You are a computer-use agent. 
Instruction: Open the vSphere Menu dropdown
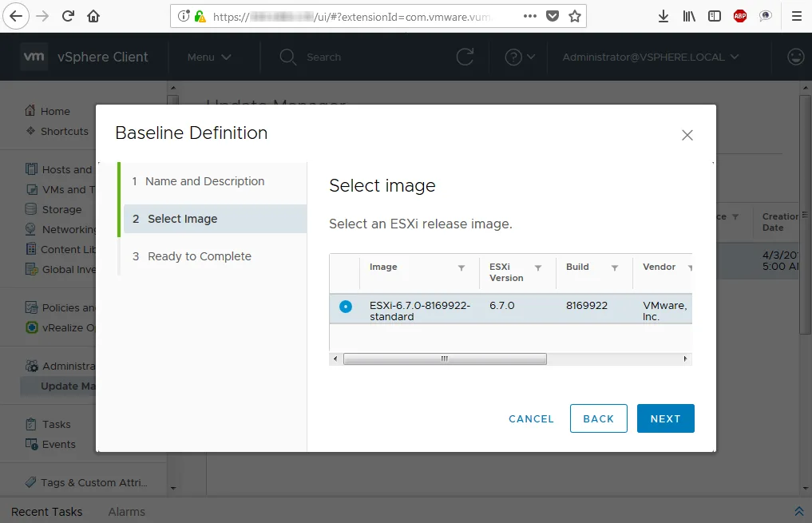coord(209,57)
